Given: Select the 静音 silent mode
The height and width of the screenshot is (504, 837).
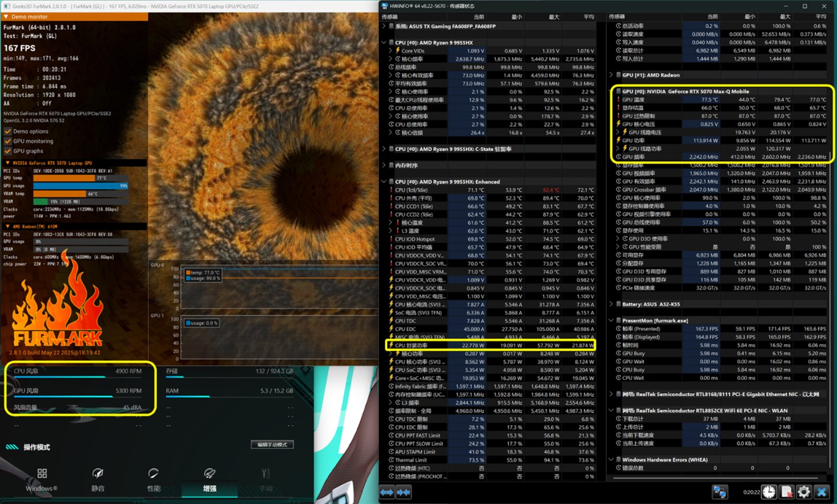Looking at the screenshot, I should (98, 480).
